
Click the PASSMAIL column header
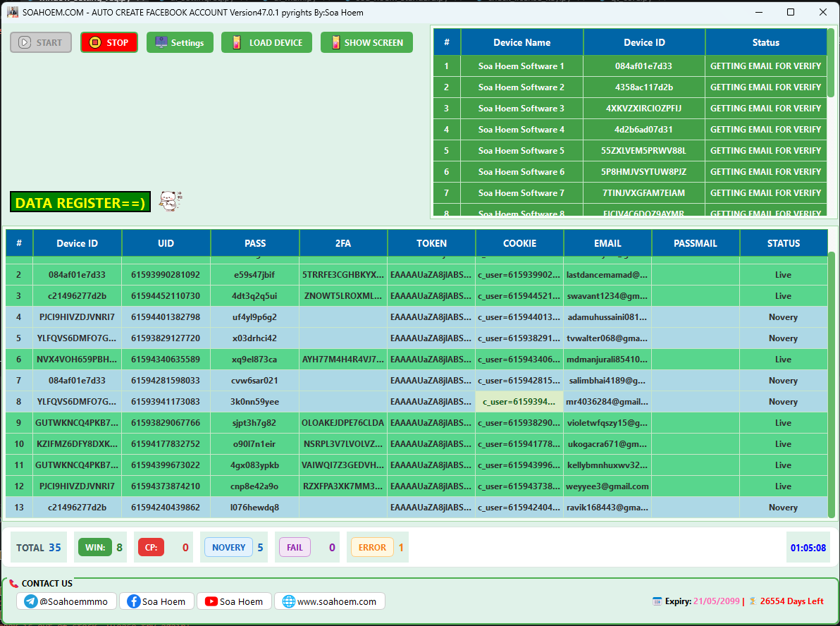coord(696,243)
